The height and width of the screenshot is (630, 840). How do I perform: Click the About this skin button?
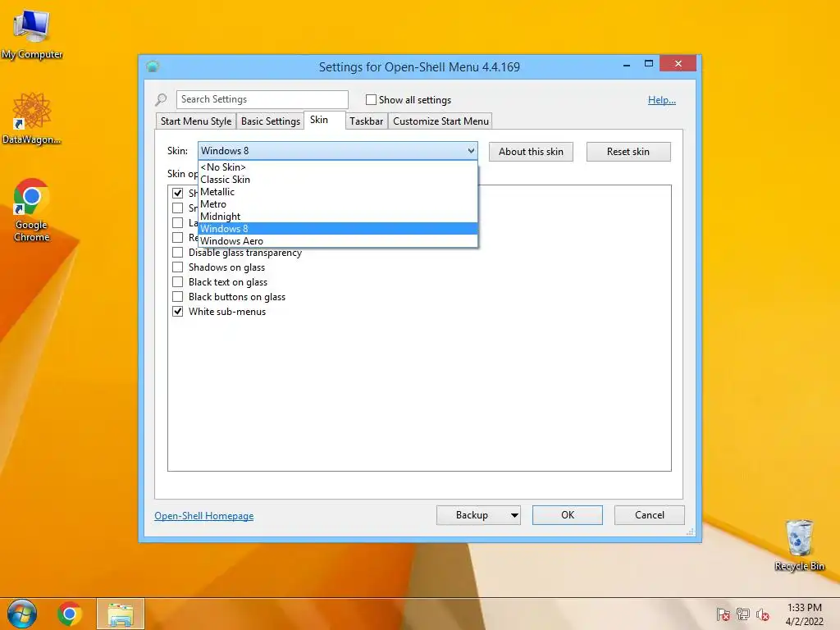point(531,152)
